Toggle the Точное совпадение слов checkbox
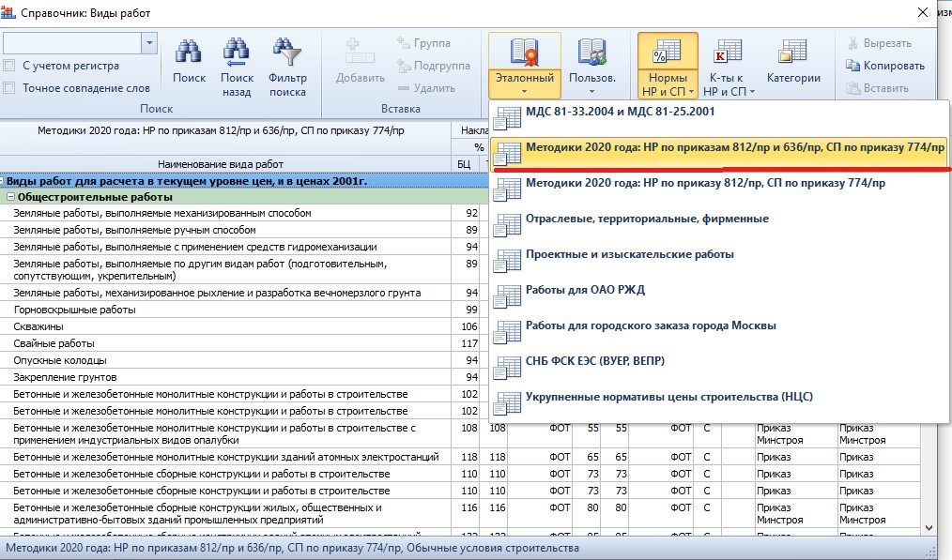Image resolution: width=952 pixels, height=560 pixels. (x=9, y=88)
